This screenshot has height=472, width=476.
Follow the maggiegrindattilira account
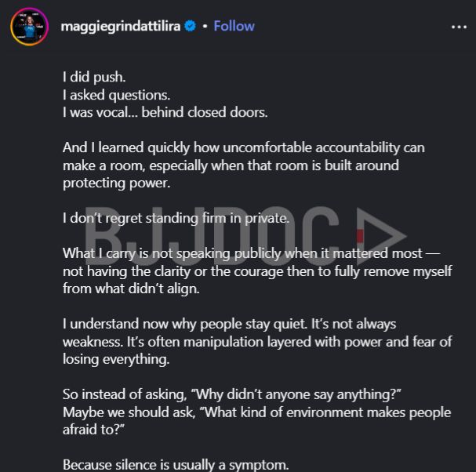234,26
